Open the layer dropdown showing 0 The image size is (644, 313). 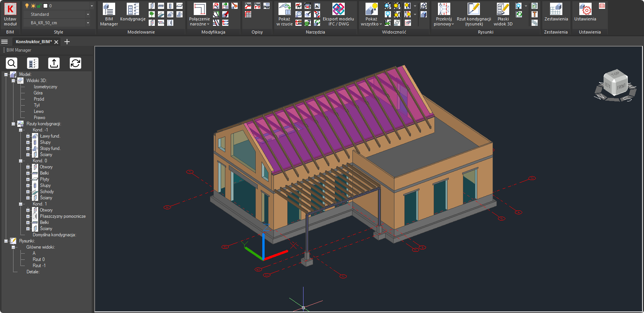click(92, 6)
